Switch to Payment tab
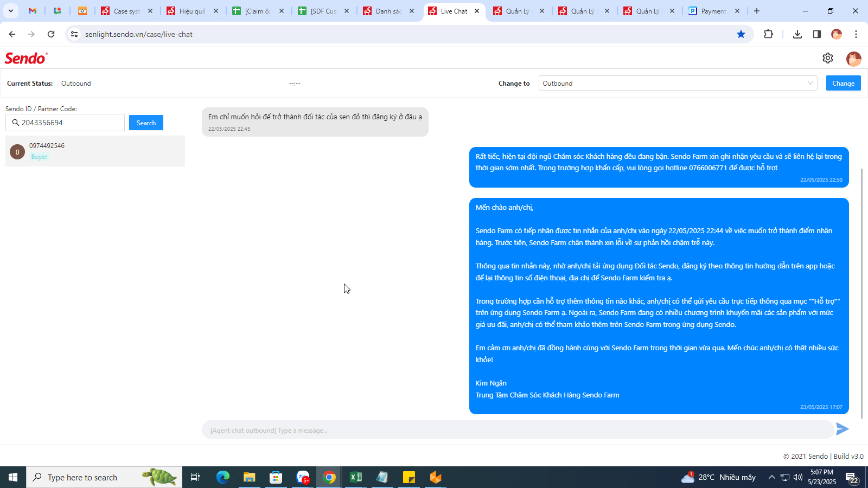The width and height of the screenshot is (868, 488). coord(713,11)
